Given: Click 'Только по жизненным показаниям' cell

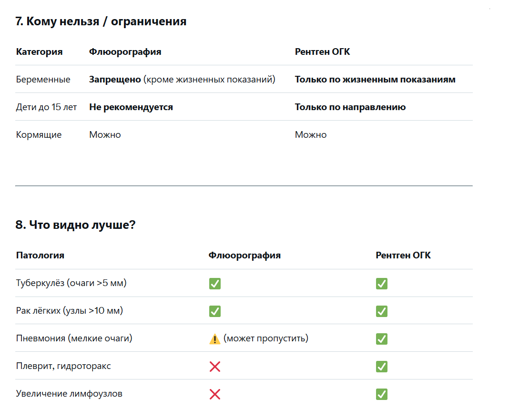Looking at the screenshot, I should 375,80.
